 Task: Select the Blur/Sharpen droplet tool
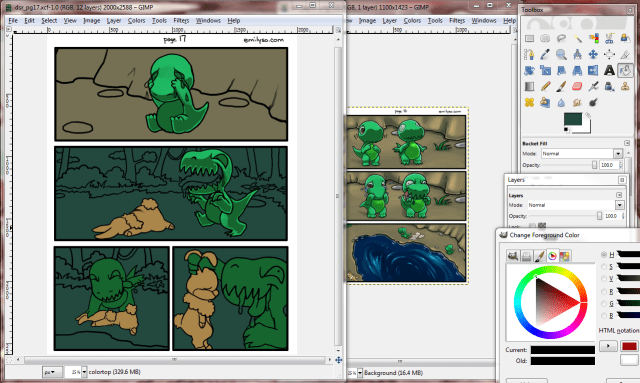pyautogui.click(x=561, y=102)
